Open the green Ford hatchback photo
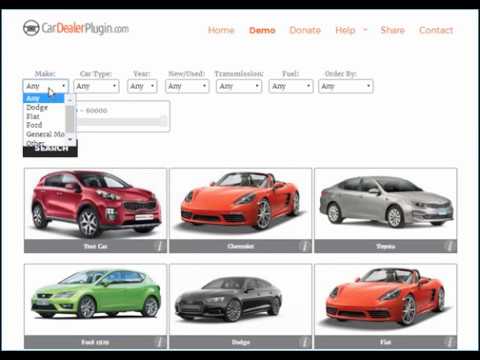 pyautogui.click(x=95, y=300)
